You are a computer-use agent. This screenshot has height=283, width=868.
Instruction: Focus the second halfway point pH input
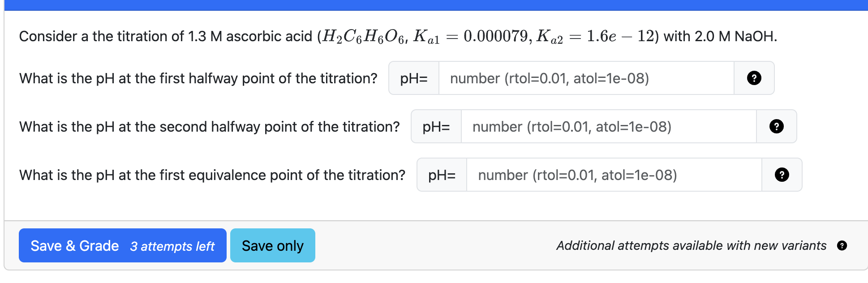point(608,126)
